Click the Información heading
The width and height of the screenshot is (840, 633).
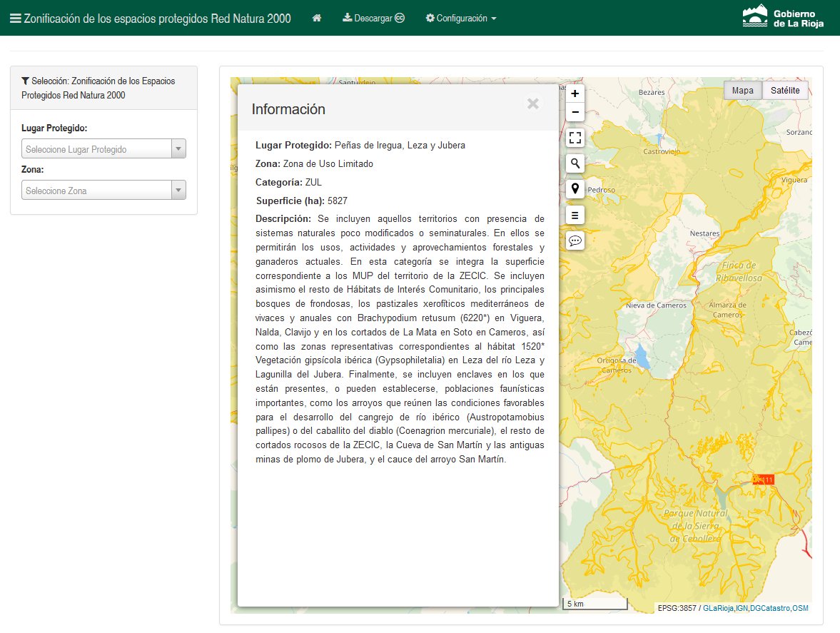(288, 109)
